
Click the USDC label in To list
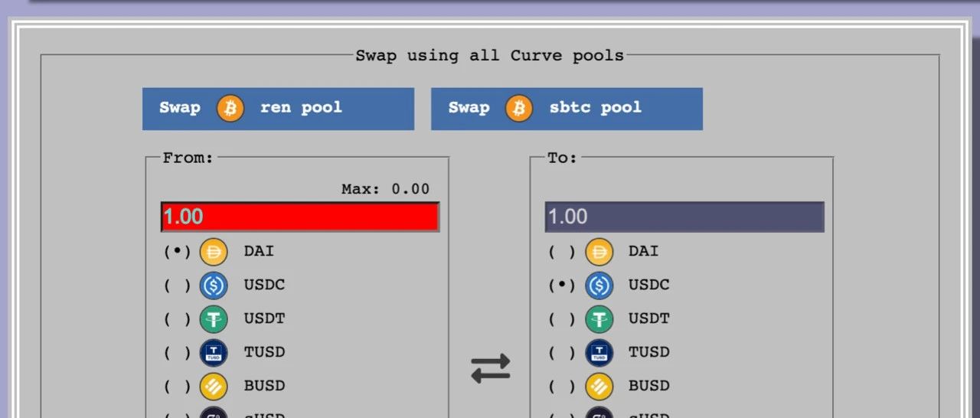tap(649, 285)
